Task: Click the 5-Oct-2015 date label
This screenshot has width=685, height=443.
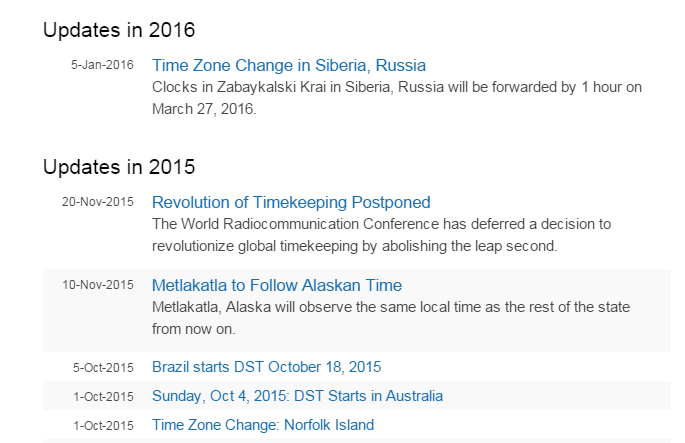Action: [102, 367]
